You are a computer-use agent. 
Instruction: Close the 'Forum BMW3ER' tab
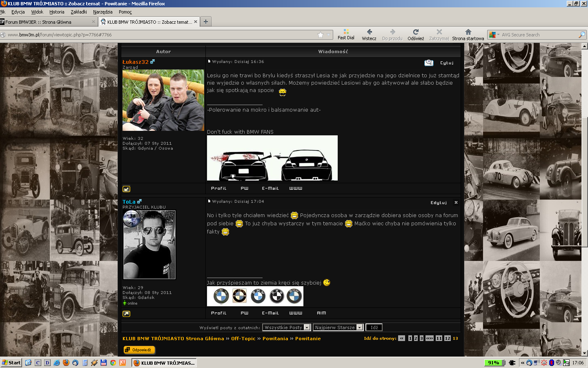pyautogui.click(x=94, y=22)
